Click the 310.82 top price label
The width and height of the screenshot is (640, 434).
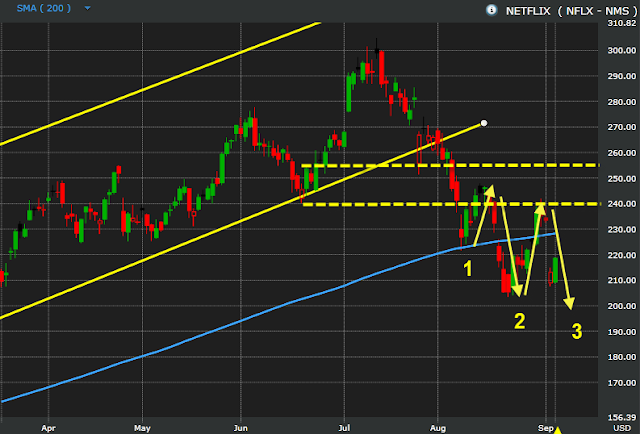(622, 23)
